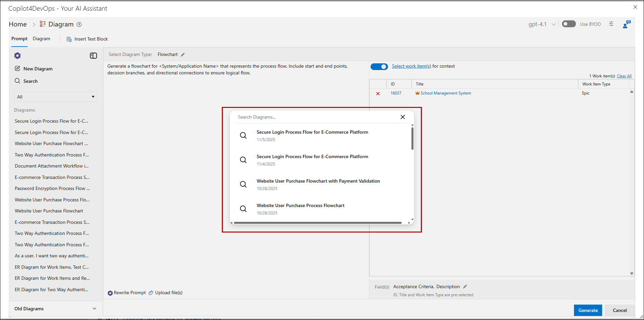The image size is (644, 320).
Task: Open the settings sliders icon
Action: click(x=611, y=24)
